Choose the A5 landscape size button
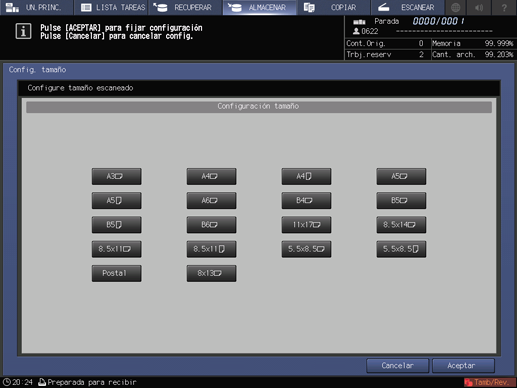The height and width of the screenshot is (388, 517). pyautogui.click(x=401, y=176)
